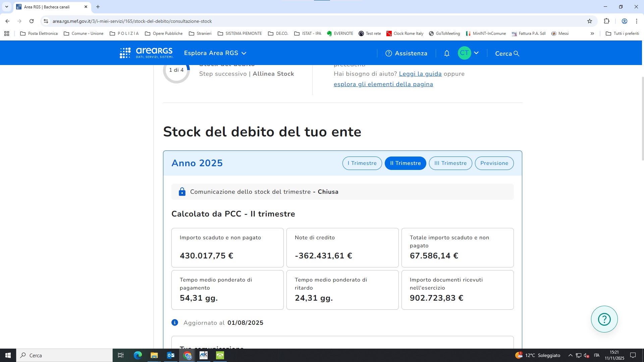The image size is (644, 362).
Task: Click esplora gli elementi della pagina link
Action: click(383, 84)
